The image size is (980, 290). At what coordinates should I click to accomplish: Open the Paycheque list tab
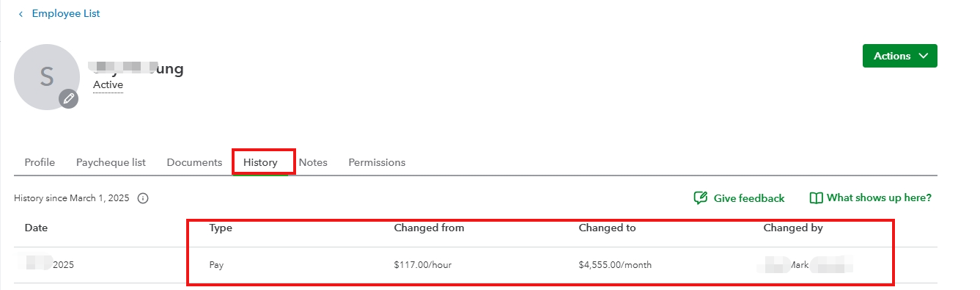click(111, 162)
